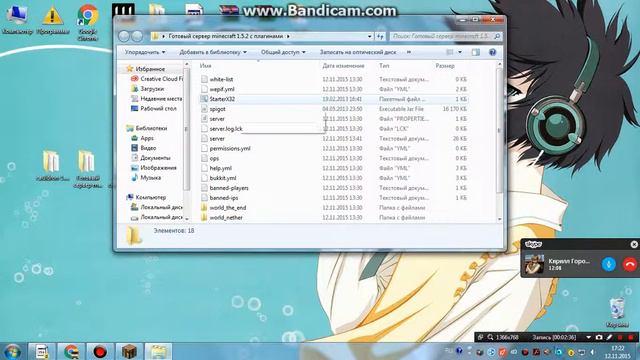
Task: Click Записать на оптический диск button
Action: click(358, 52)
